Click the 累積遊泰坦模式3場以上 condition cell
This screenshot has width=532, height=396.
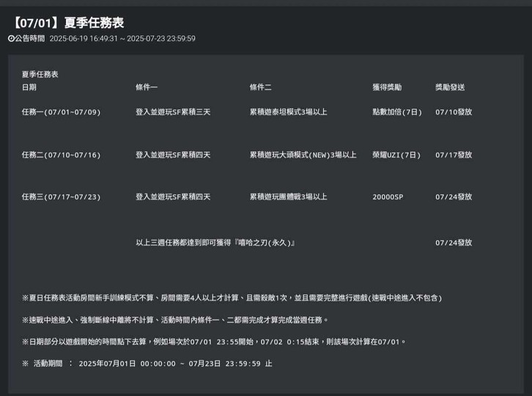(289, 112)
